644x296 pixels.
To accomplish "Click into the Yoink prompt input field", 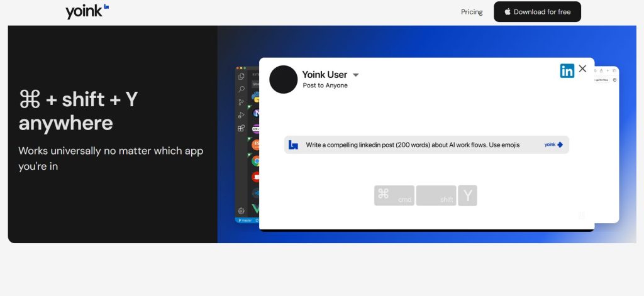I will pos(427,145).
